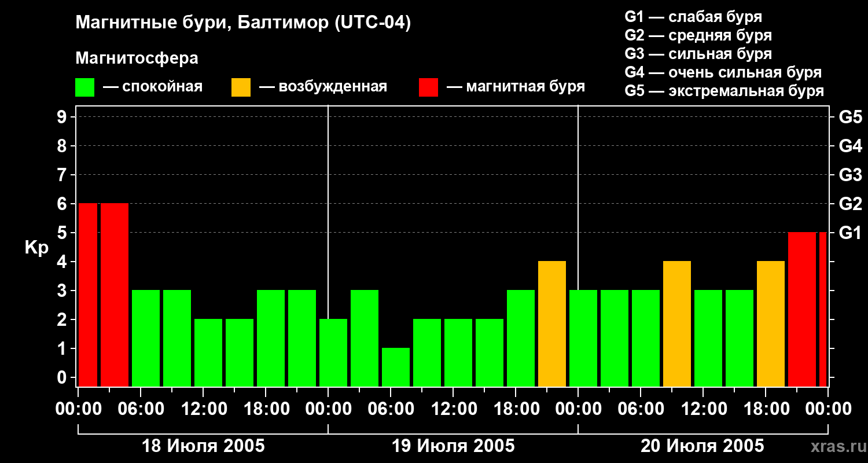Click the '— магнитная буря' legend label
Screen dimensions: 868x463
tap(516, 87)
